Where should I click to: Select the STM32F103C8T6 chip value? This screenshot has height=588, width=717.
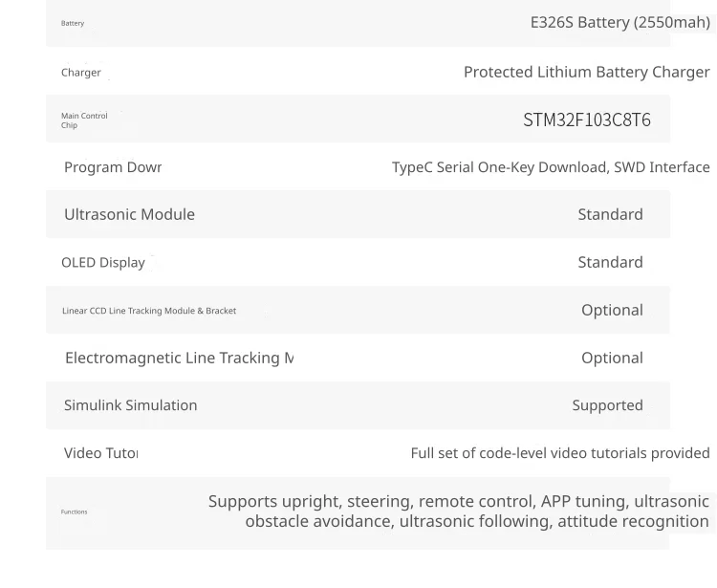(x=587, y=120)
